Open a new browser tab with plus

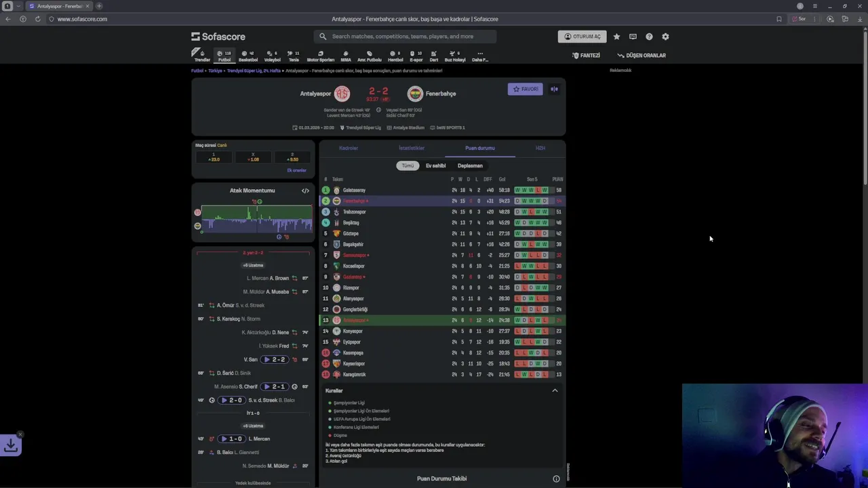(x=99, y=6)
